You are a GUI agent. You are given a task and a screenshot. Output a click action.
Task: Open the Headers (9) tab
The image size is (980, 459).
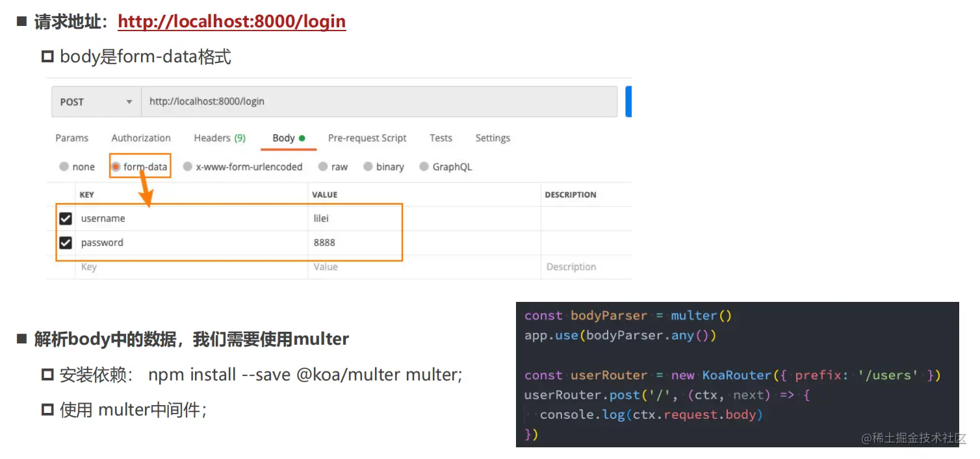pyautogui.click(x=219, y=138)
